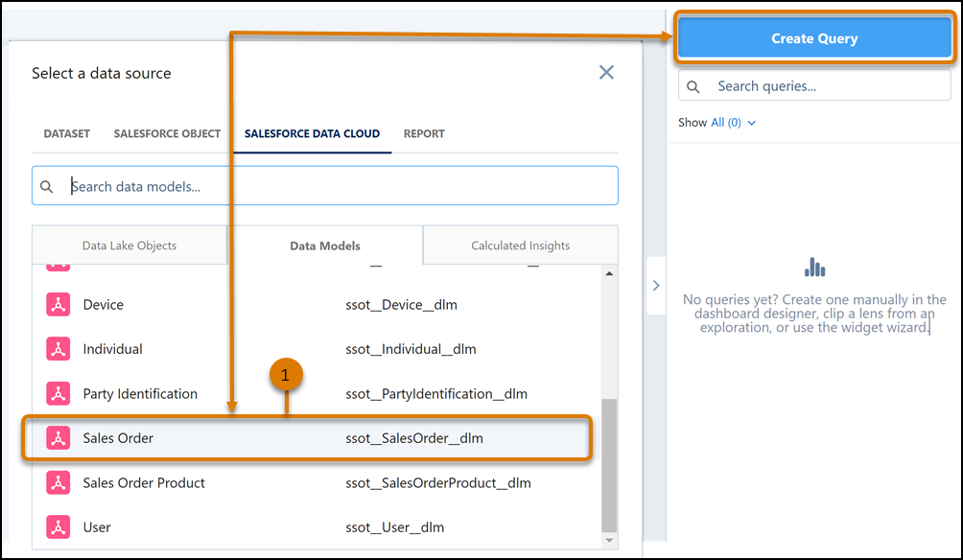Image resolution: width=963 pixels, height=560 pixels.
Task: Click into the Search queries field
Action: tap(825, 86)
